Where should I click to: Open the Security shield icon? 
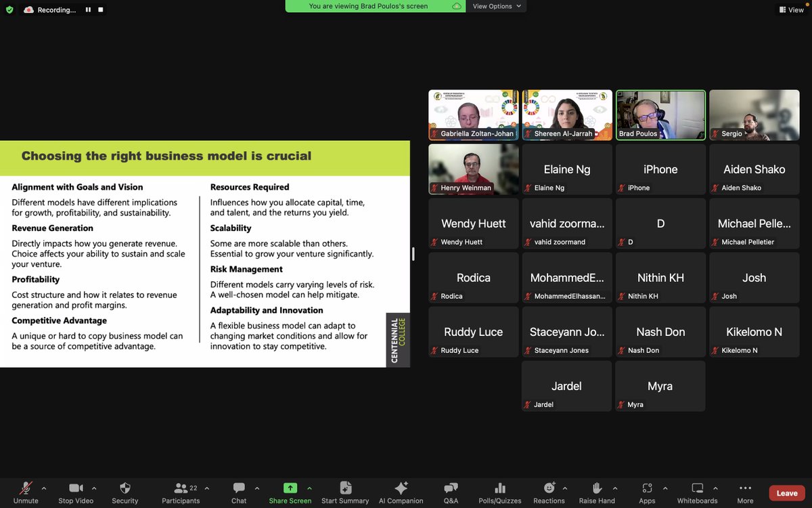[125, 488]
